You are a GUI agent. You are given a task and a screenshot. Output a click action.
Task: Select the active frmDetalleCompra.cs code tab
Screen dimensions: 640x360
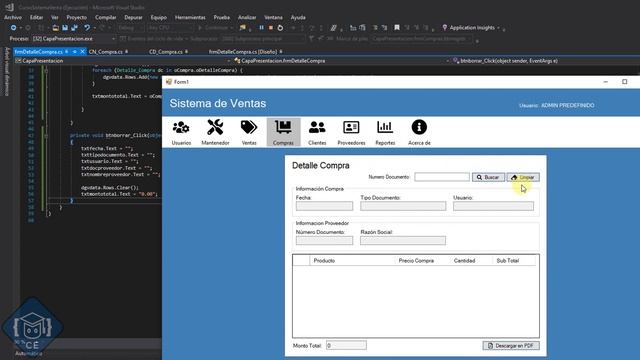coord(39,52)
